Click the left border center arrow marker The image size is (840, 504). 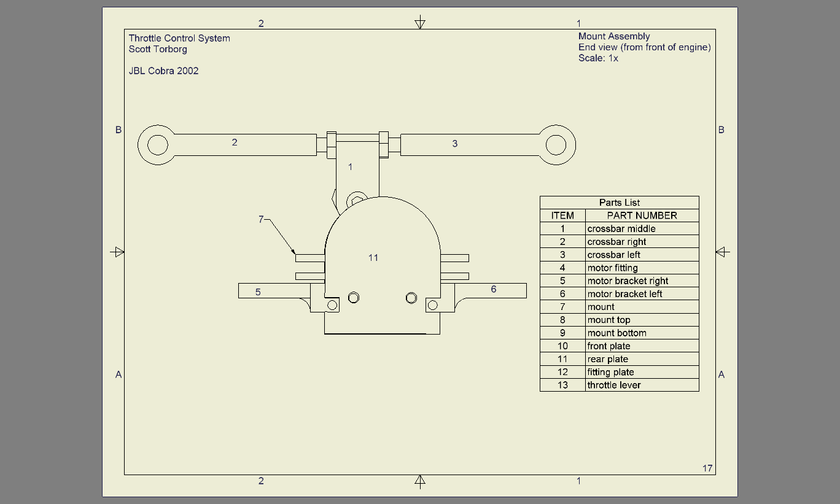(118, 252)
